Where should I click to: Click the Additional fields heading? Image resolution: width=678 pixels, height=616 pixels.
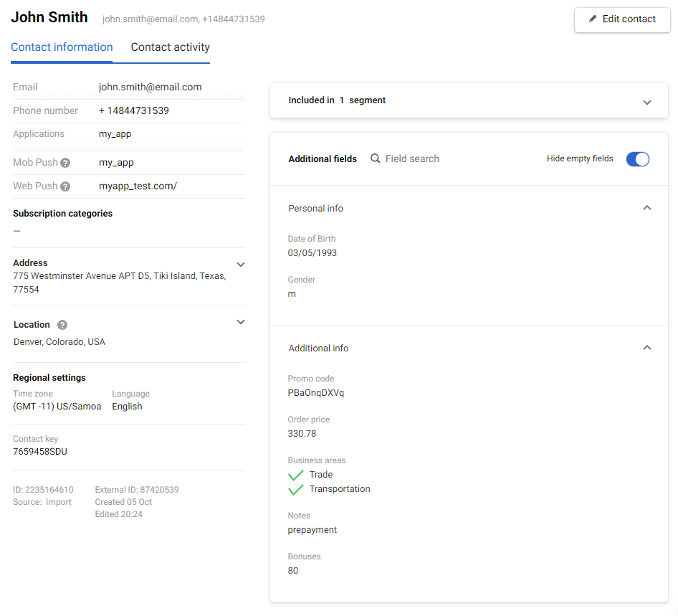pyautogui.click(x=323, y=159)
